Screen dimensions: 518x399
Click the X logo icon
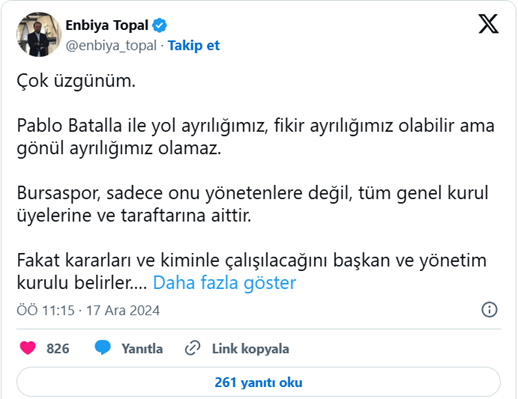point(489,24)
